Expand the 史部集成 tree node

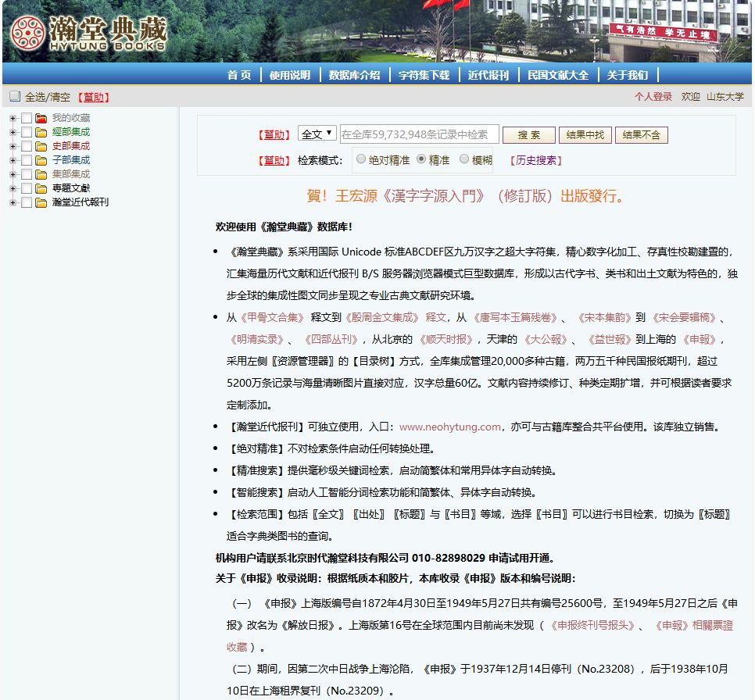pyautogui.click(x=13, y=146)
